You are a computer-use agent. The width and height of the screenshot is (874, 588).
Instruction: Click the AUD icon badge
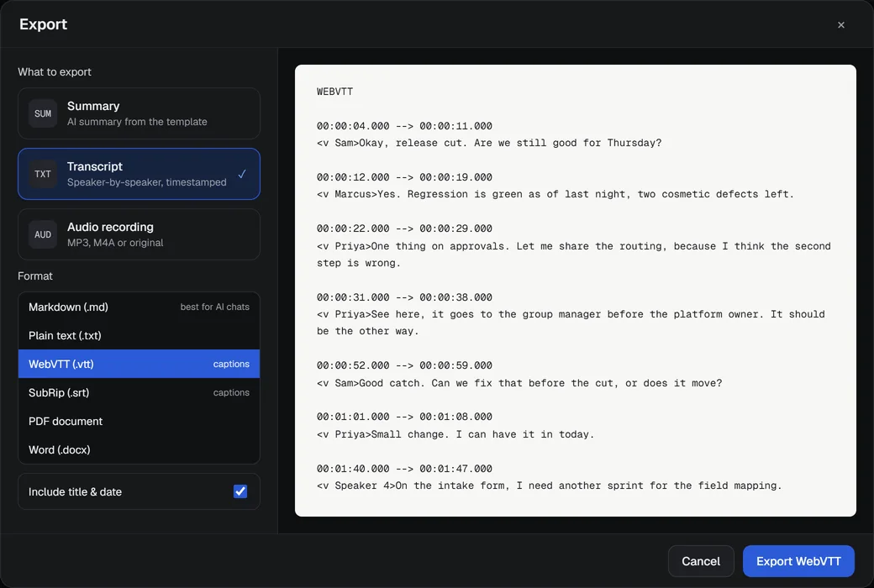coord(43,234)
